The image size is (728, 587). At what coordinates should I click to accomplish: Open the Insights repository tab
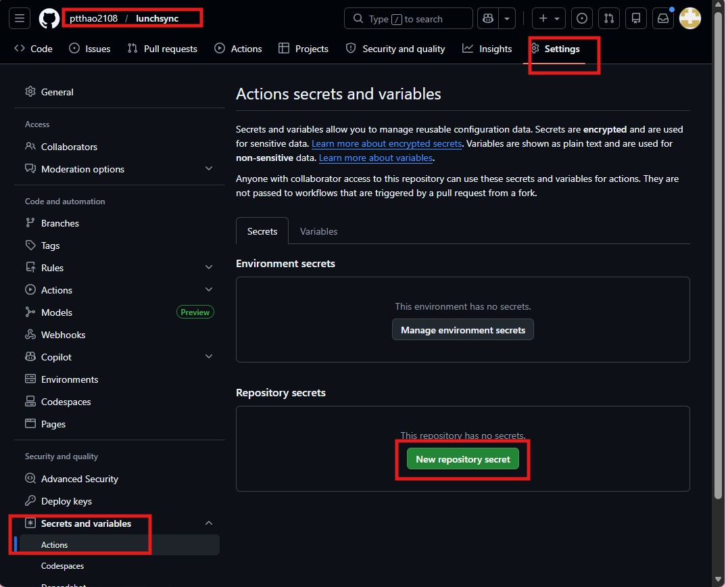click(487, 49)
